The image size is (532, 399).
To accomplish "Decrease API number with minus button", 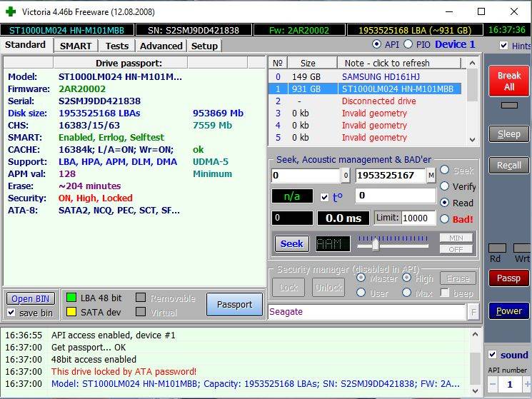I will click(x=493, y=384).
